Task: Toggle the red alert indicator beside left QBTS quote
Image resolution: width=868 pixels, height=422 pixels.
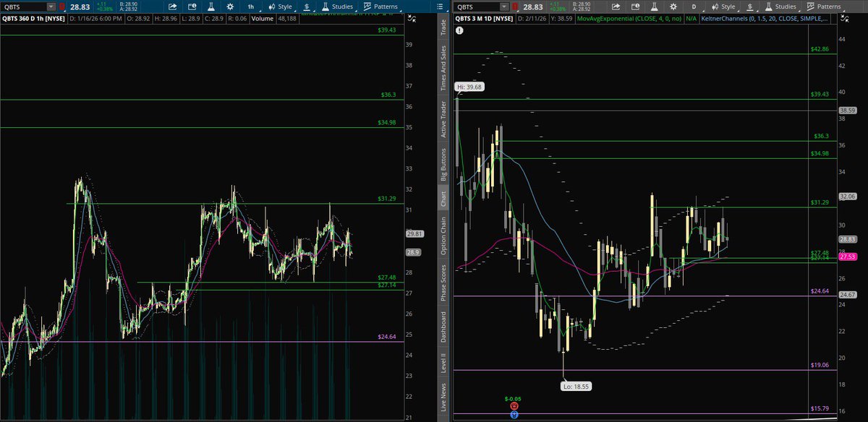Action: [x=62, y=7]
